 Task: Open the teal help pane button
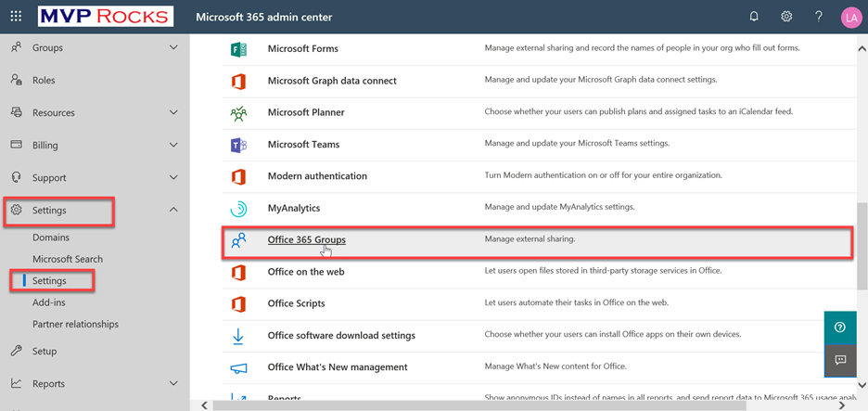point(840,328)
